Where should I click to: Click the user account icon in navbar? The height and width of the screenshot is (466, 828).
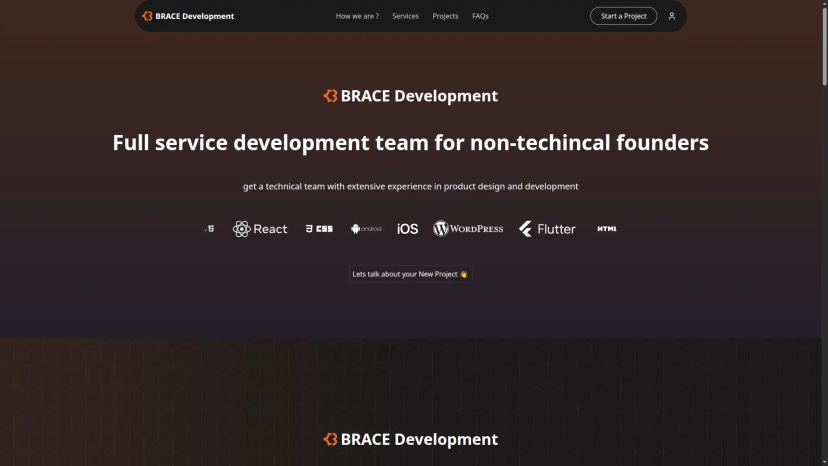tap(672, 16)
